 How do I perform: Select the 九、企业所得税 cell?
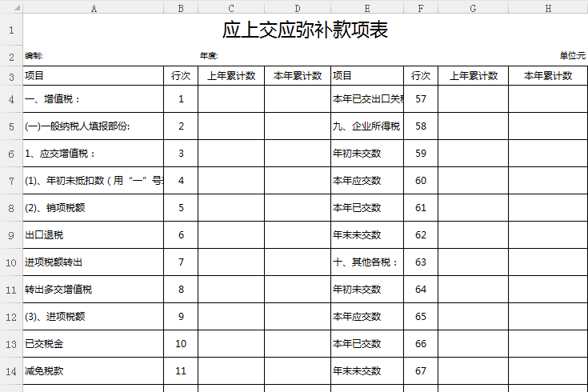pos(366,126)
